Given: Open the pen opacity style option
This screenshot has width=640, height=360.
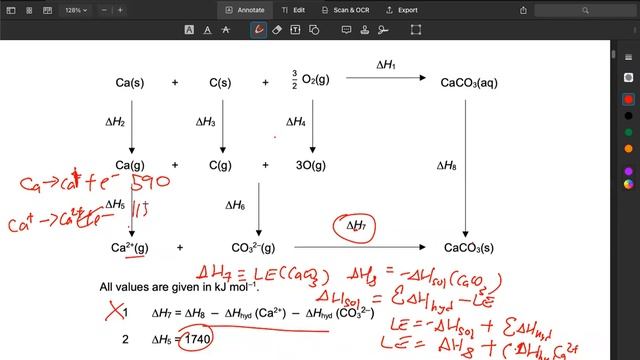Looking at the screenshot, I should coord(629,78).
